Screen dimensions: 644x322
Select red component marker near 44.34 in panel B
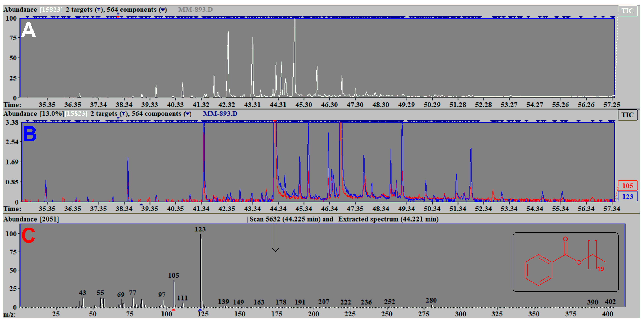275,121
